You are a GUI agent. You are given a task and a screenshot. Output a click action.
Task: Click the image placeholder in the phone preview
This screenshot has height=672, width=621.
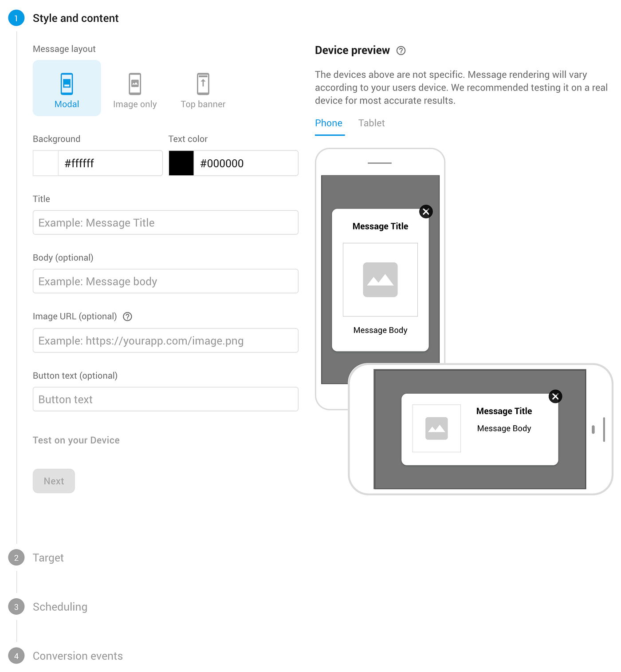click(380, 280)
